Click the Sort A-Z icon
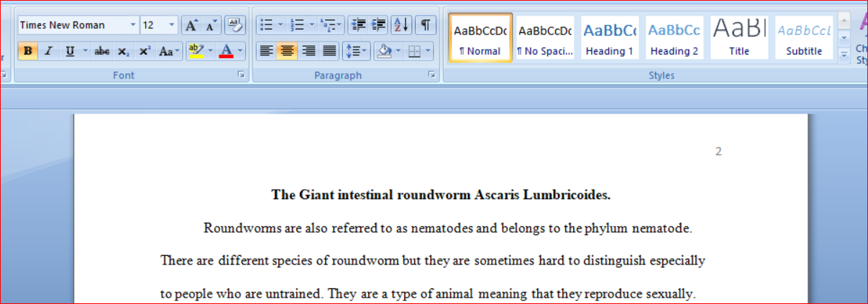Viewport: 868px width, 304px height. pyautogui.click(x=401, y=25)
